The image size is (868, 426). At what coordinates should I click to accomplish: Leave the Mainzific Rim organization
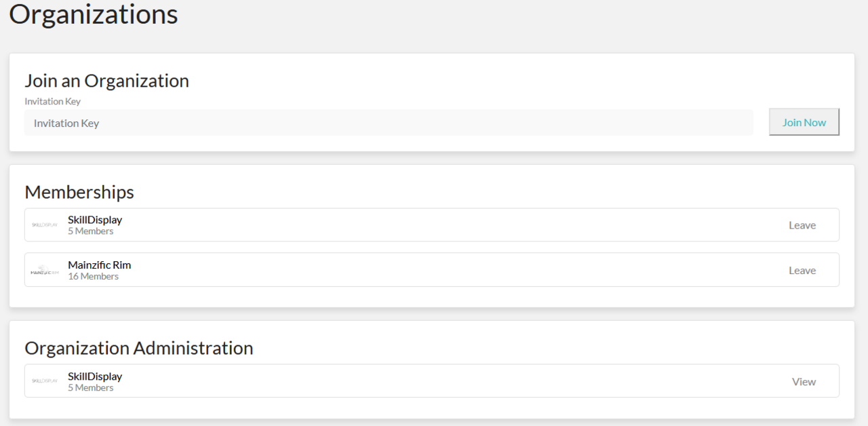pyautogui.click(x=802, y=271)
